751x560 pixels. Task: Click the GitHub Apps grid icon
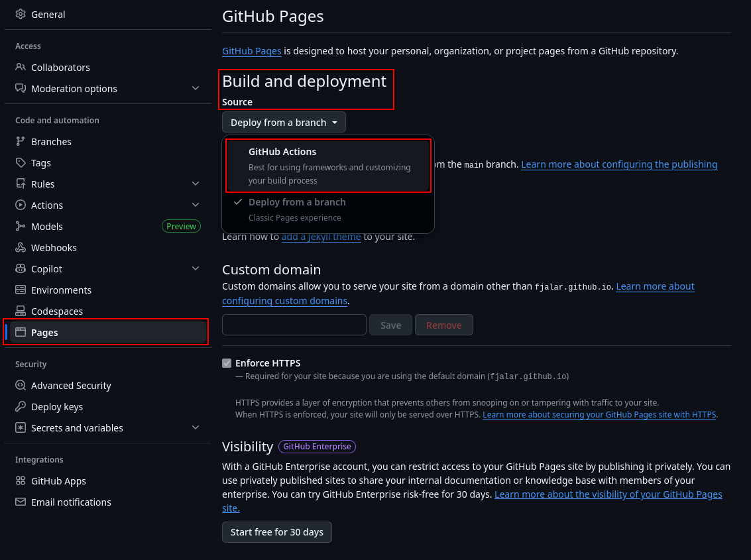(20, 480)
